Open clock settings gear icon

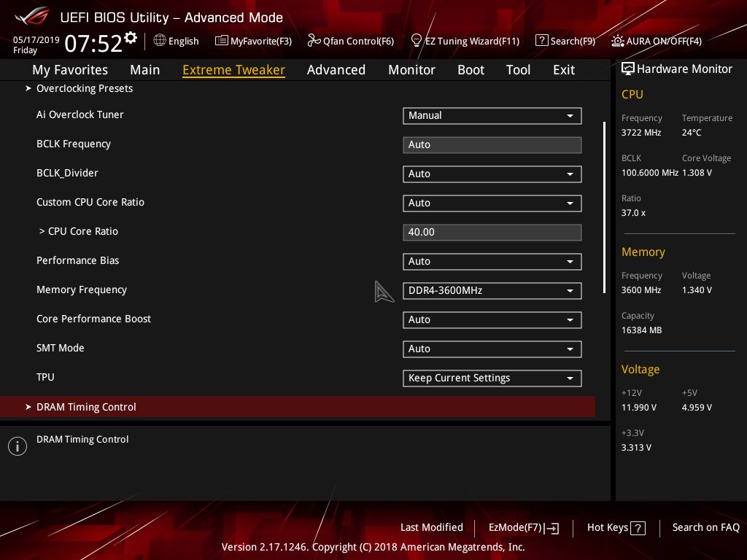pos(131,37)
